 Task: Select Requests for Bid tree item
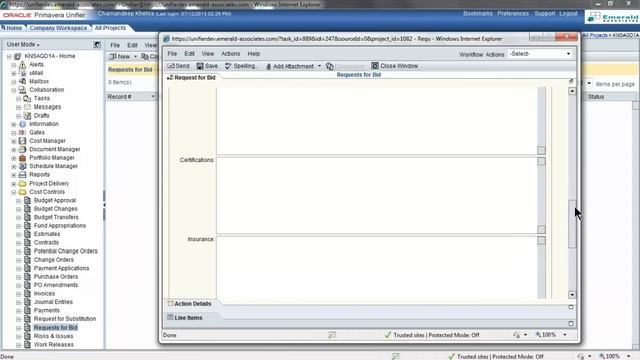56,328
